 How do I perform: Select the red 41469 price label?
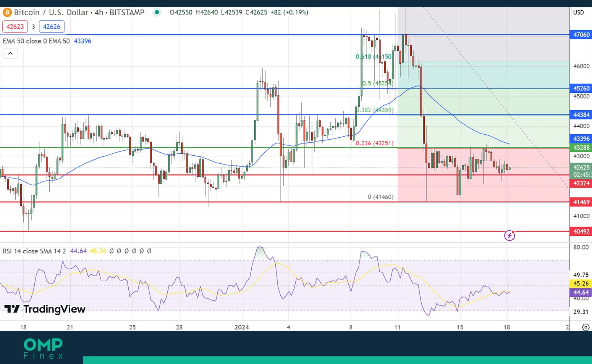[x=581, y=202]
